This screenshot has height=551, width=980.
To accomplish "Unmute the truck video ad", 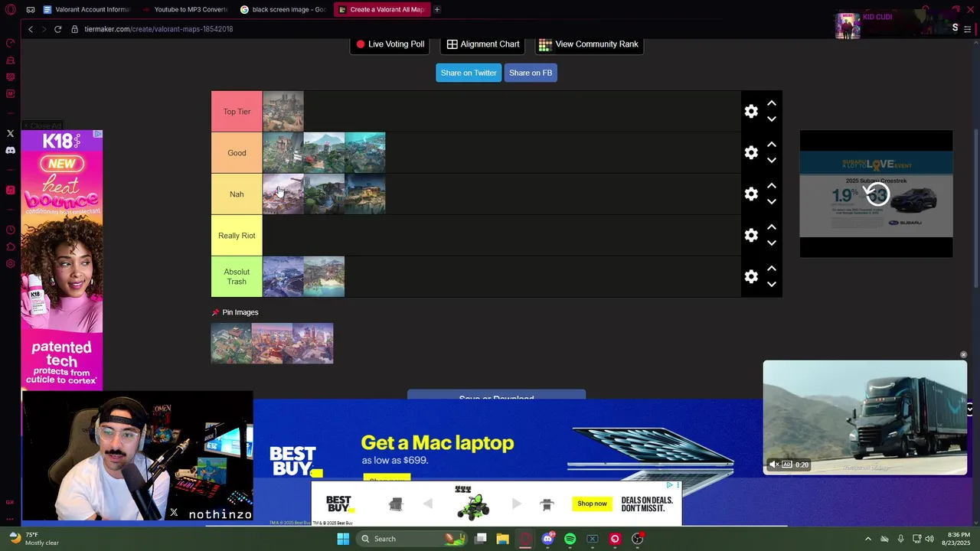I will tap(774, 465).
